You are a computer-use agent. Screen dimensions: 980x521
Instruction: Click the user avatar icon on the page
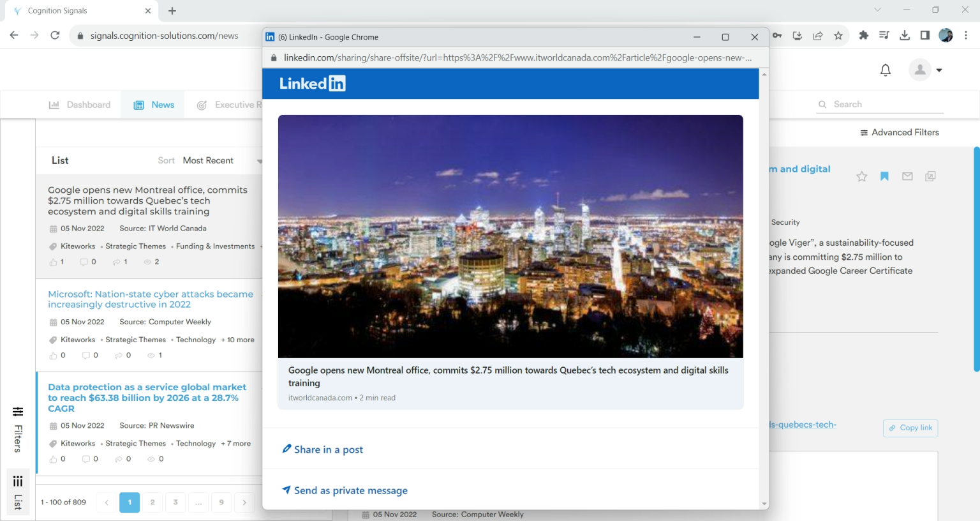click(x=920, y=70)
